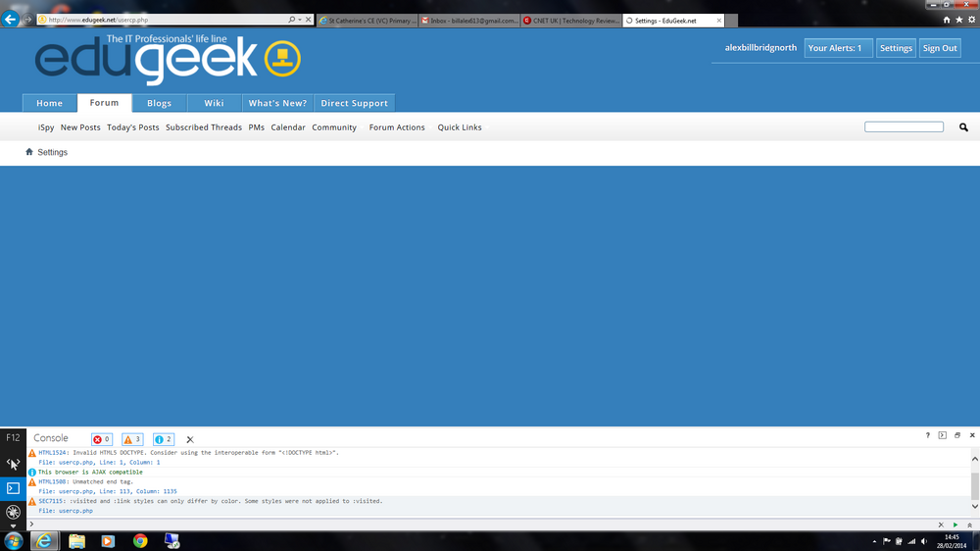
Task: Expand multiline console input chevron
Action: coord(969,525)
